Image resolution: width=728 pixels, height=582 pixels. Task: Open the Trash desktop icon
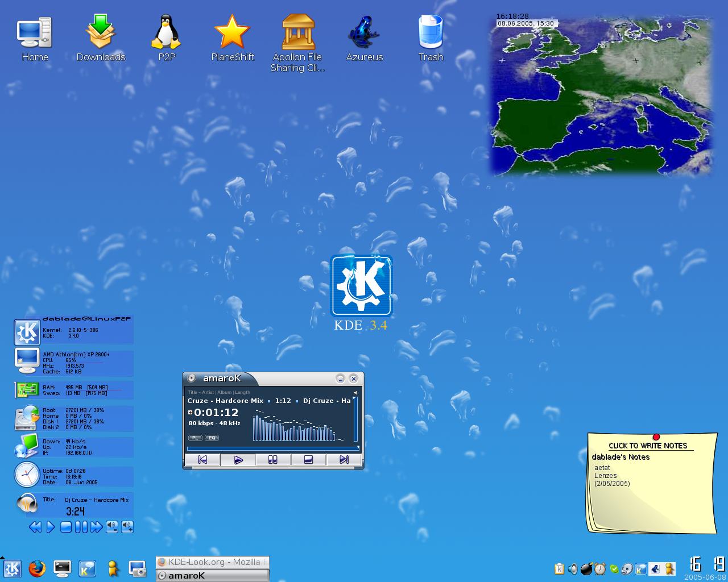[x=431, y=39]
